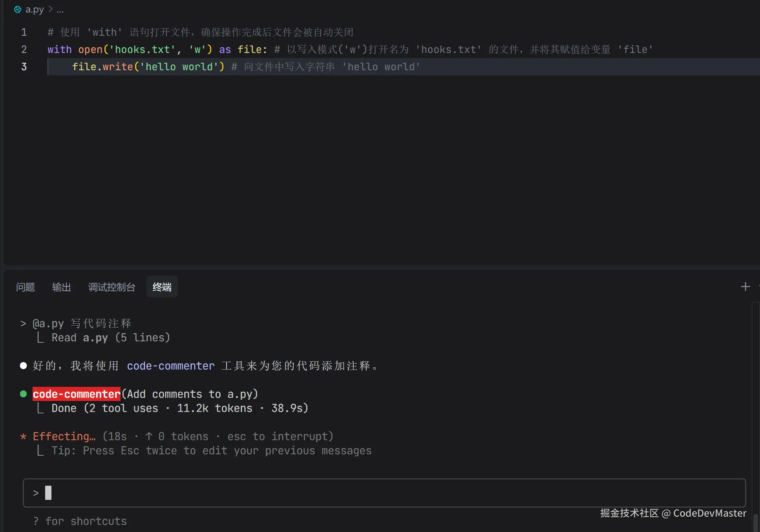Select a.py in the breadcrumb path
The height and width of the screenshot is (532, 760).
35,9
